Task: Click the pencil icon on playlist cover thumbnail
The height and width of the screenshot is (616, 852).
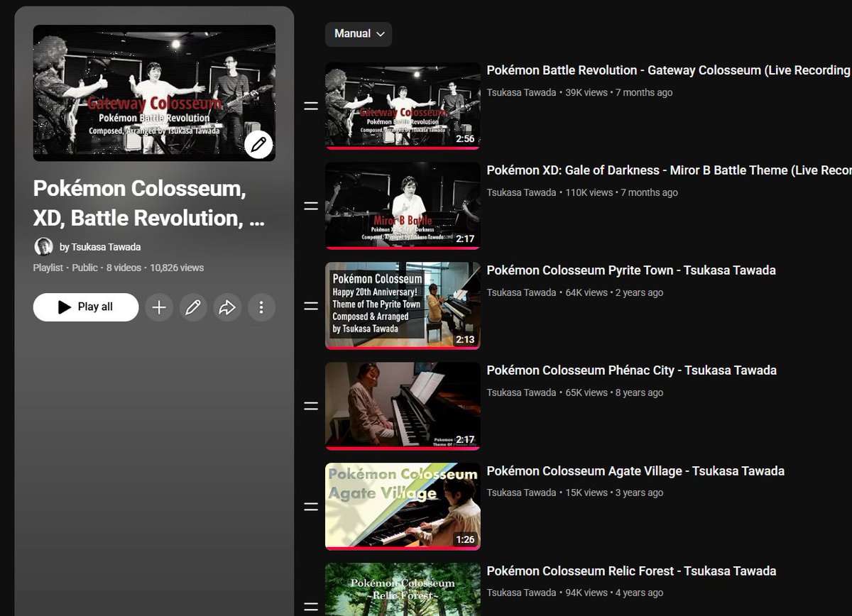Action: click(x=258, y=145)
